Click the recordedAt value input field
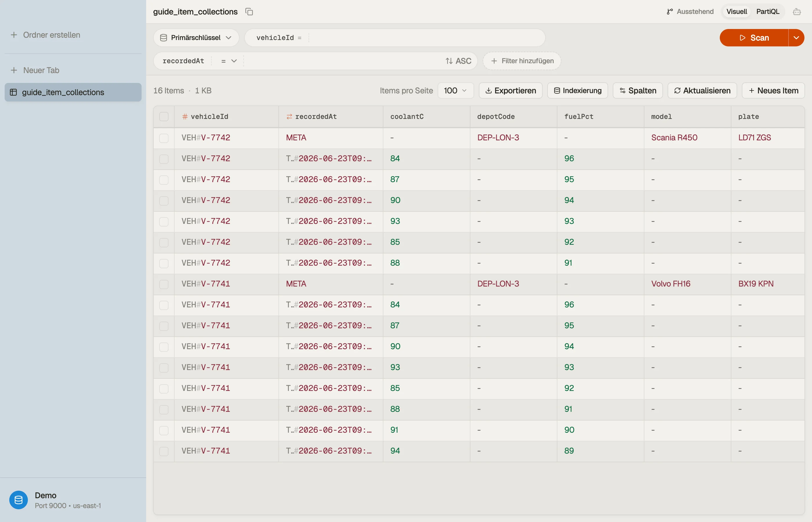 342,61
